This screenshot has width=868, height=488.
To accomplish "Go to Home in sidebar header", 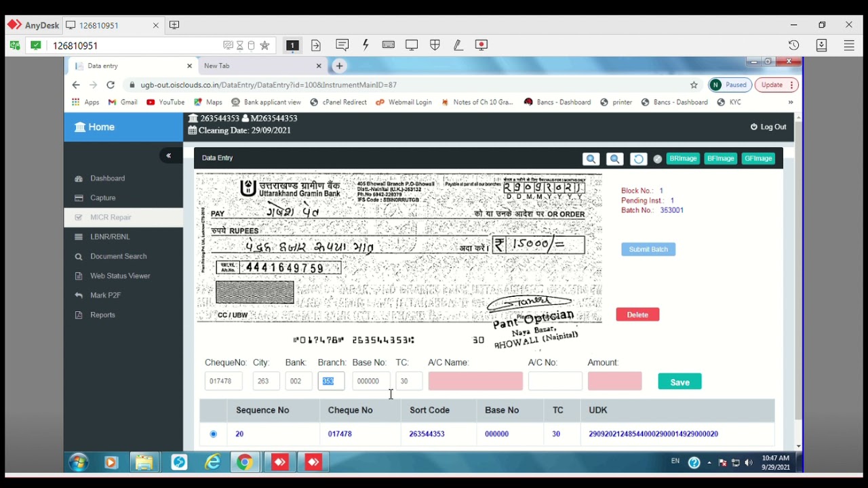I will (x=95, y=127).
